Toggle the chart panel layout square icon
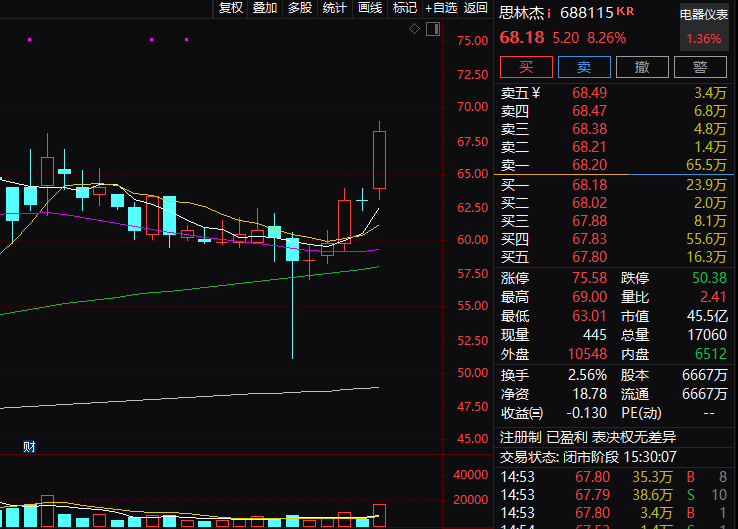This screenshot has width=738, height=529. (x=430, y=29)
